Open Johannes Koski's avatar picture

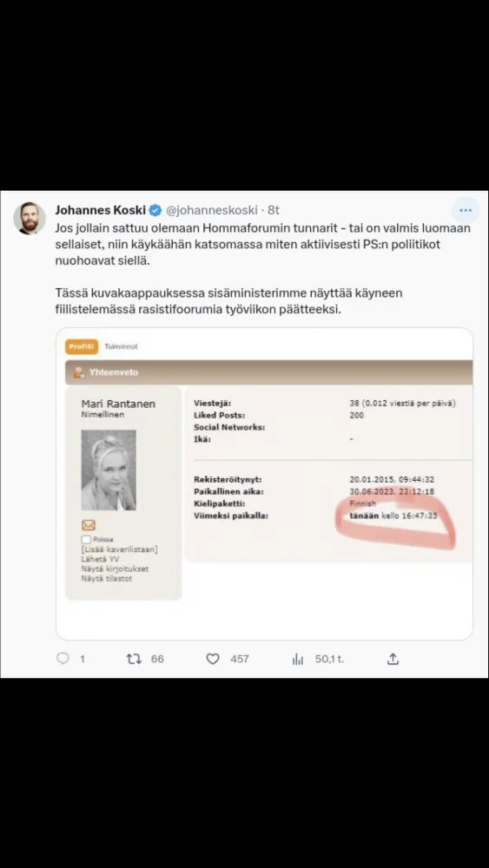tap(30, 218)
